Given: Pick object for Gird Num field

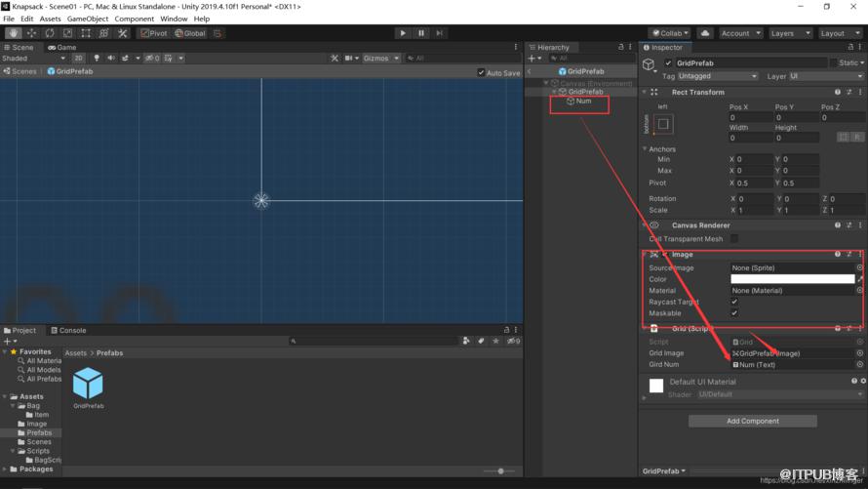Looking at the screenshot, I should 859,364.
